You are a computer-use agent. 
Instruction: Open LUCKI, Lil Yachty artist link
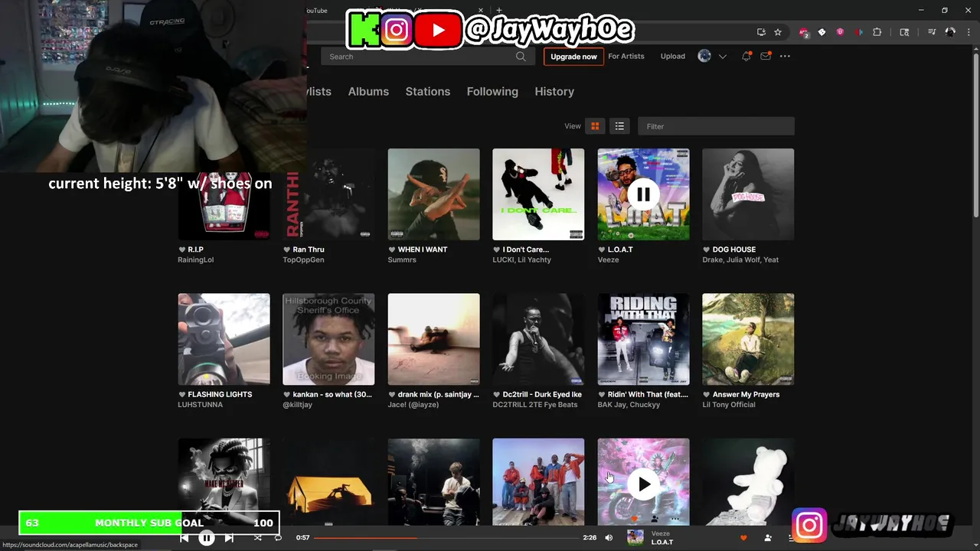click(x=521, y=260)
